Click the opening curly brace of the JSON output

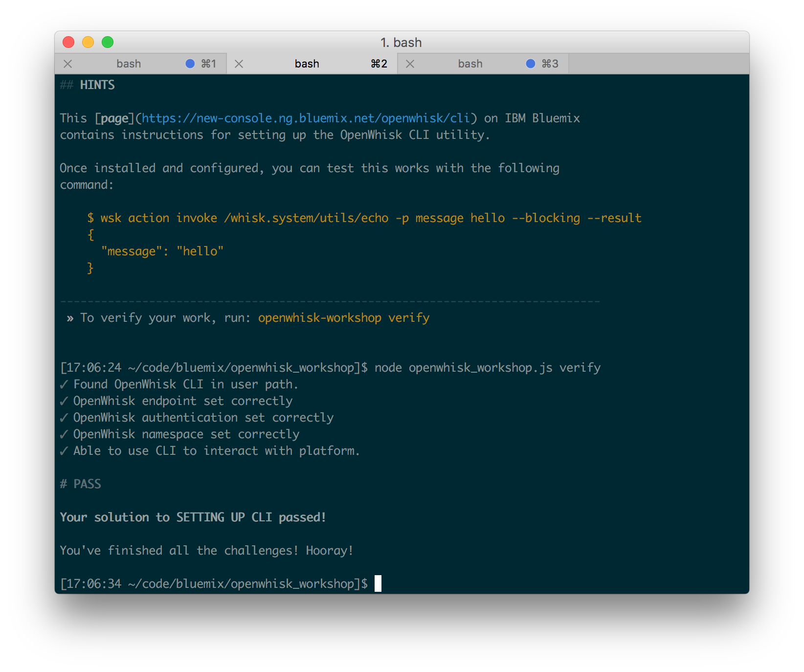pos(90,235)
